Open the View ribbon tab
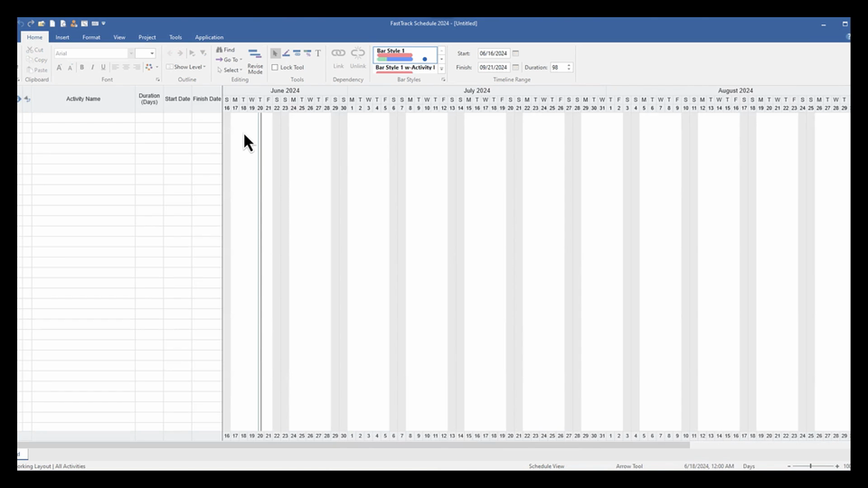Image resolution: width=868 pixels, height=488 pixels. click(x=119, y=37)
